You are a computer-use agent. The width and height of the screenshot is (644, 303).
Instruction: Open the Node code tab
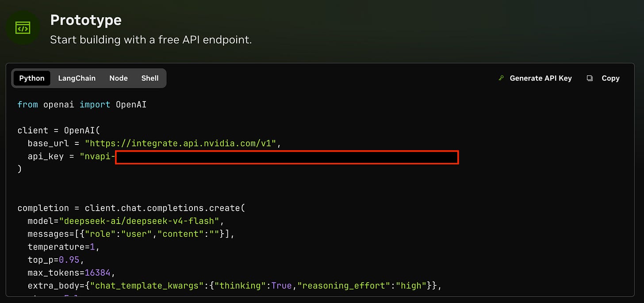pyautogui.click(x=119, y=78)
